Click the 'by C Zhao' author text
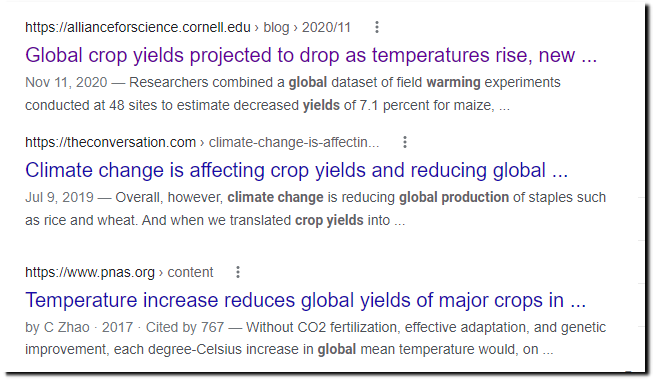 click(57, 327)
